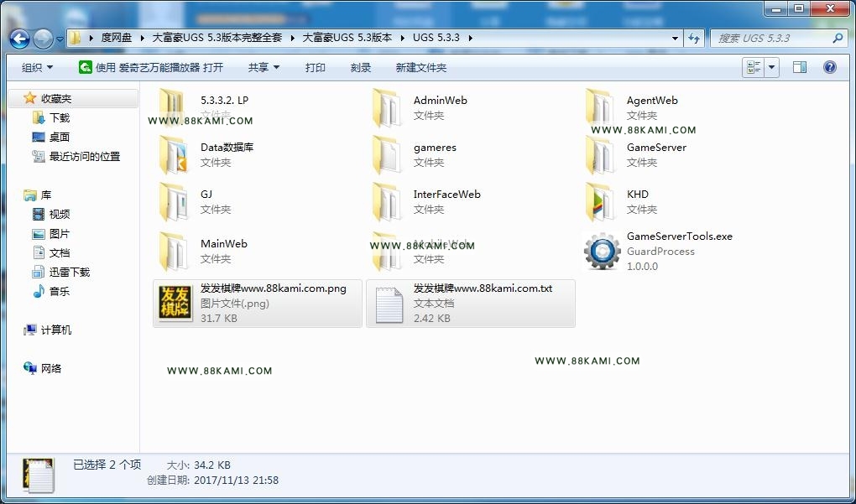Viewport: 856px width, 504px height.
Task: Click the AdminWeb folder name
Action: click(x=440, y=101)
